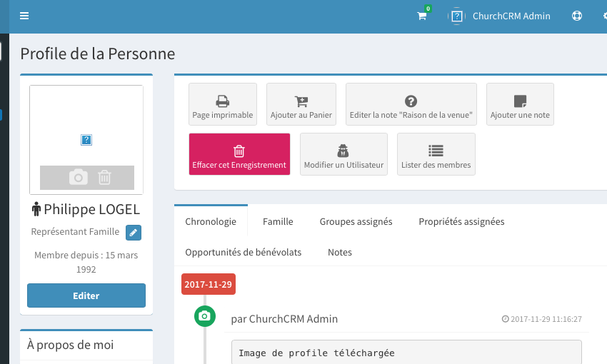Open the Propriétés assignées tab
The width and height of the screenshot is (607, 364).
(461, 222)
